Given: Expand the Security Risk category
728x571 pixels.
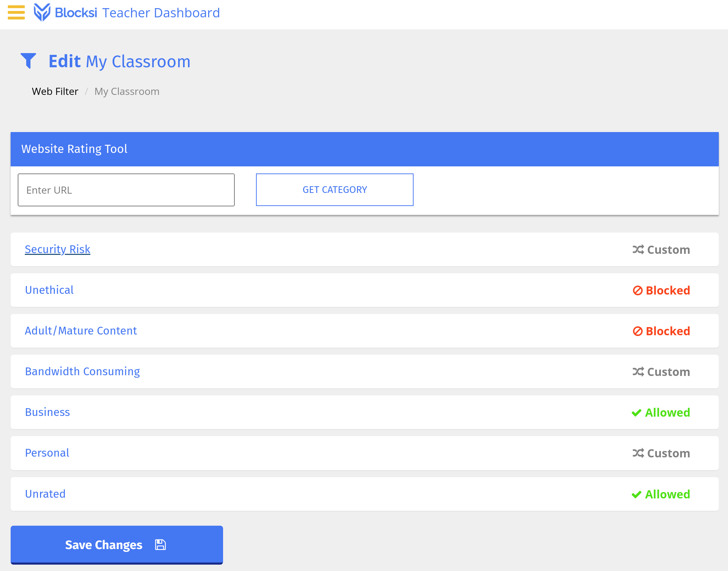Looking at the screenshot, I should (57, 249).
